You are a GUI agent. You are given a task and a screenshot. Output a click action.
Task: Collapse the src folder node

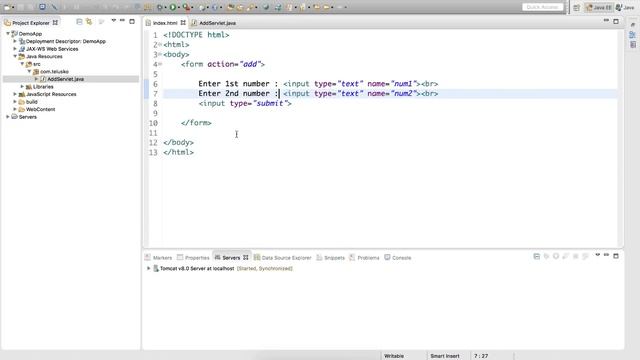[22, 64]
